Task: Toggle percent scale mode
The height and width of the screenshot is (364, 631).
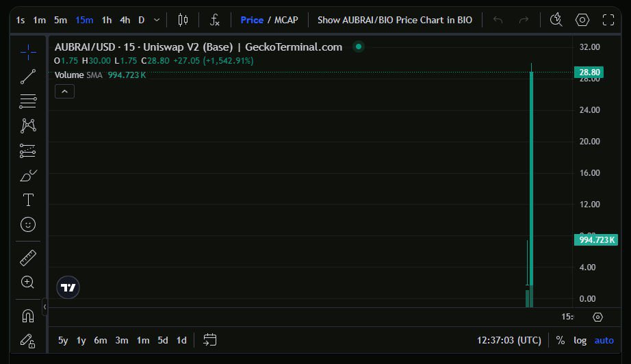Action: point(561,340)
